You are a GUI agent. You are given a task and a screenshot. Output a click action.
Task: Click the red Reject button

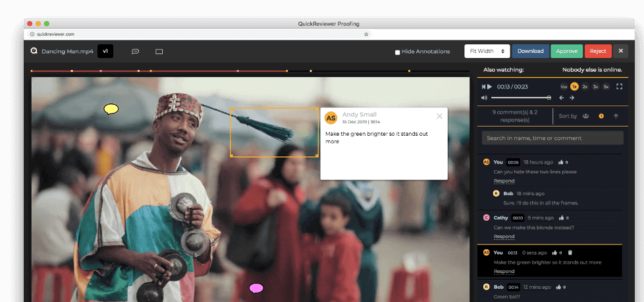point(598,51)
